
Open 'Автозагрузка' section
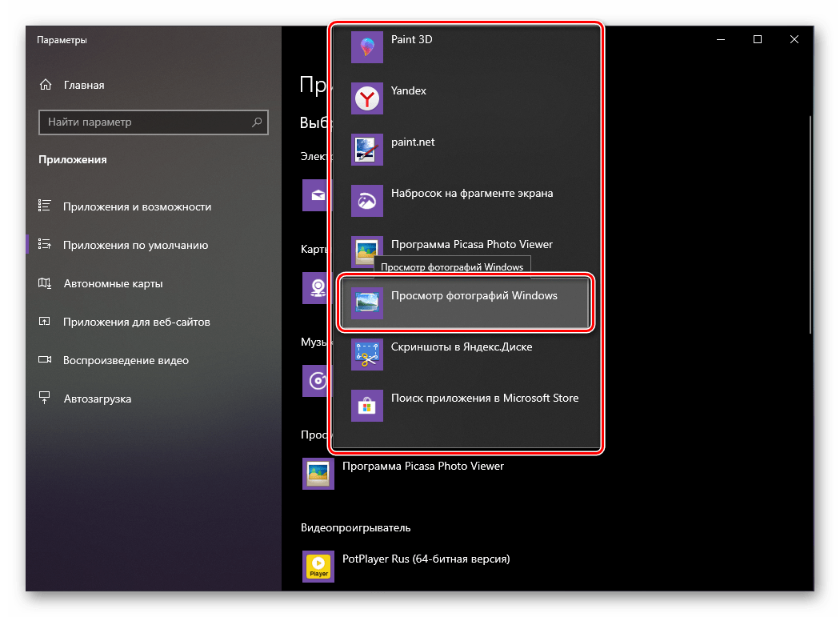98,399
